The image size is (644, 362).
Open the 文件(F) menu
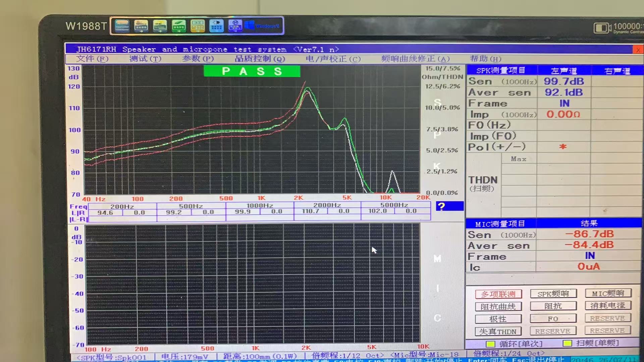[92, 59]
